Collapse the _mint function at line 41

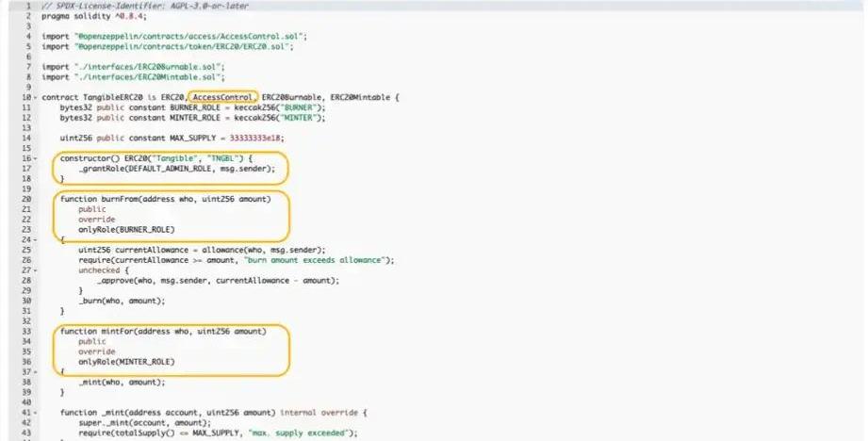(x=35, y=413)
